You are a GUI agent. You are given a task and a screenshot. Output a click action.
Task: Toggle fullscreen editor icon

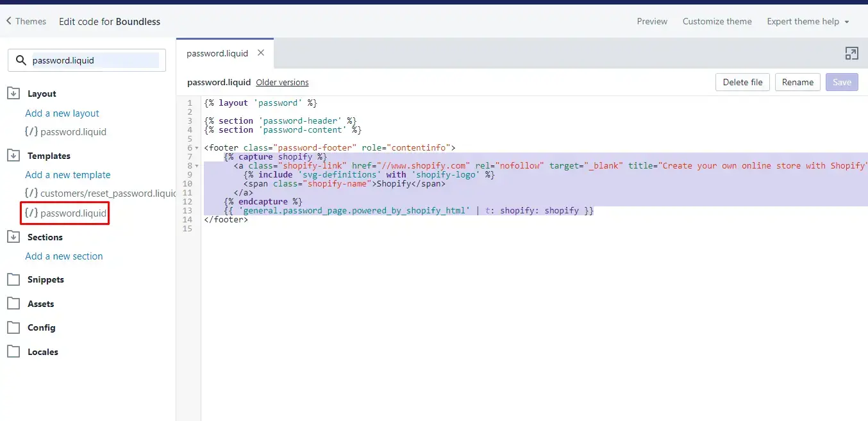point(851,54)
